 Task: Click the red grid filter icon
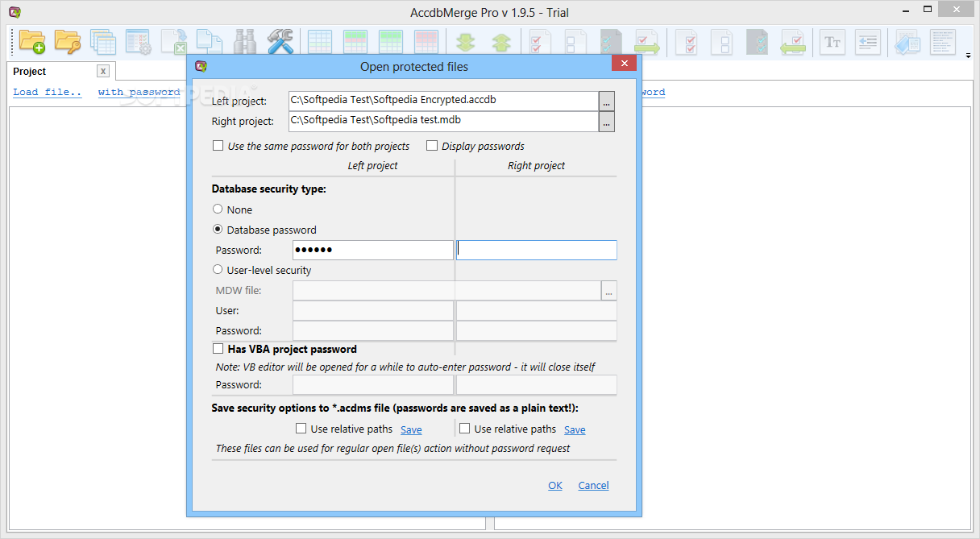pyautogui.click(x=426, y=41)
